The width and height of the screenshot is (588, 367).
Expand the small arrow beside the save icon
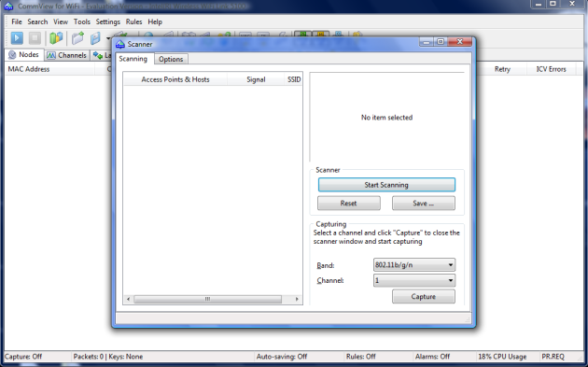108,38
